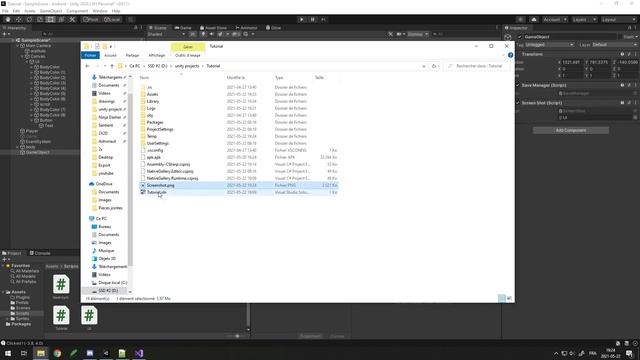Select the custom editor tools icon
This screenshot has width=640, height=360.
coord(72,19)
